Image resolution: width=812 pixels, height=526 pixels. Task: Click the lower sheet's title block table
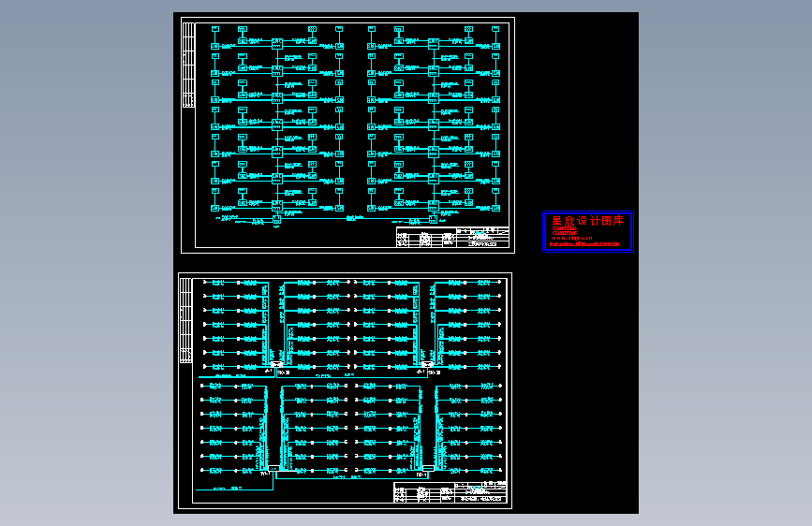click(x=450, y=492)
